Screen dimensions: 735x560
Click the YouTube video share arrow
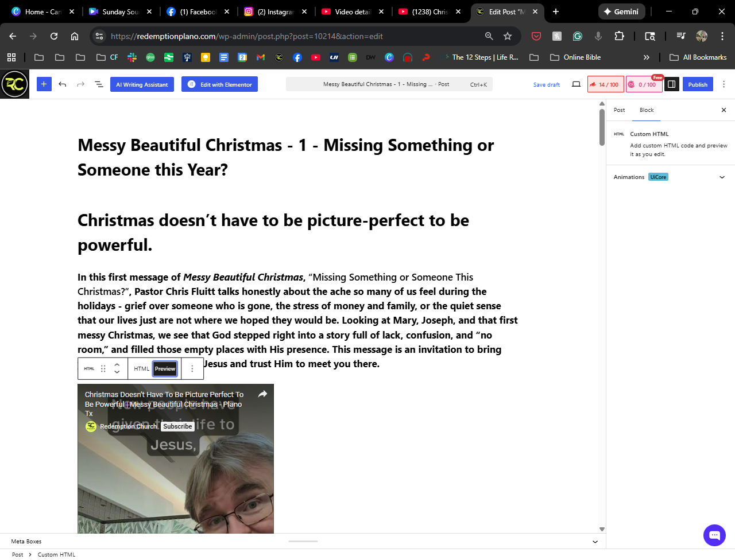tap(262, 394)
